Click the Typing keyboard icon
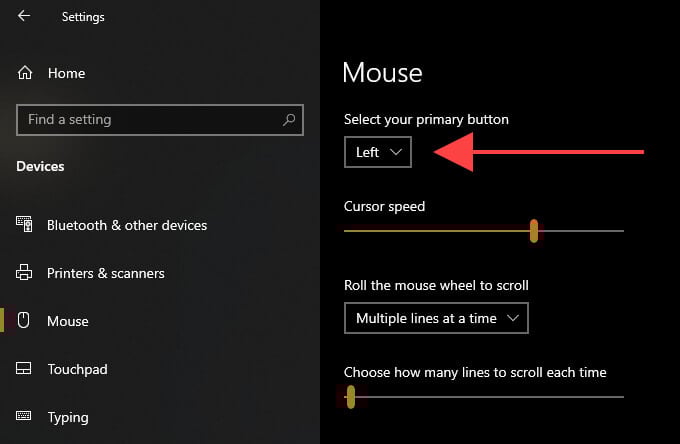This screenshot has width=680, height=444. (x=25, y=417)
